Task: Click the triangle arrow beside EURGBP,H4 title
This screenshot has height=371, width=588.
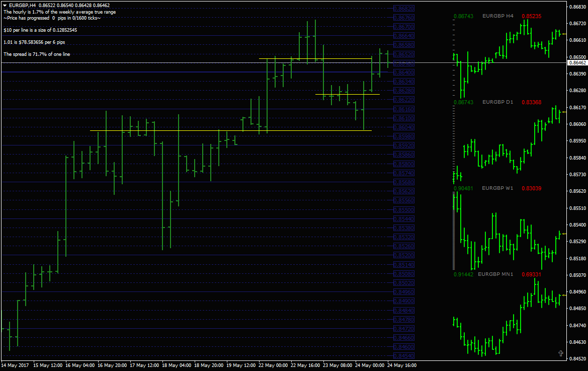Action: pos(5,6)
